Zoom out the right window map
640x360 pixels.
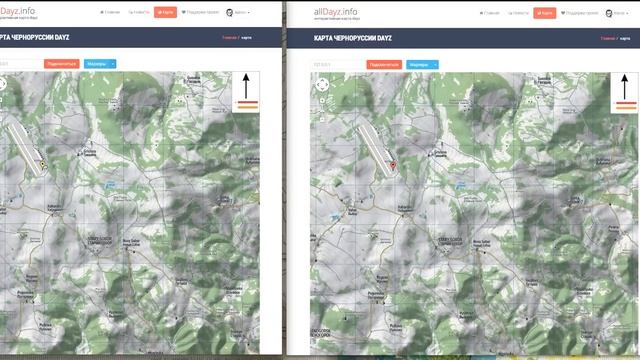[322, 119]
